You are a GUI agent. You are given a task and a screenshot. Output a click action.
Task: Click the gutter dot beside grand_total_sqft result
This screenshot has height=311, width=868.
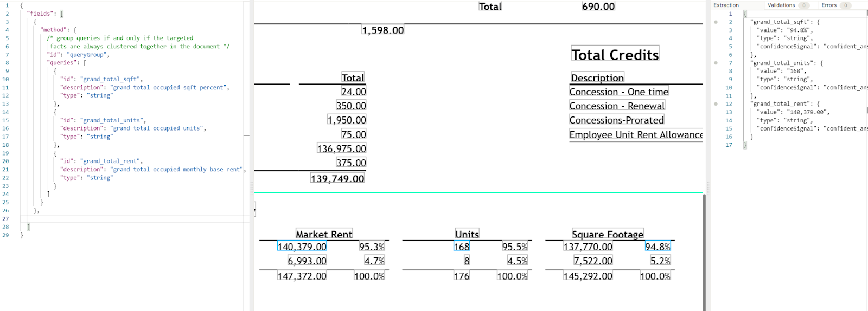point(716,22)
